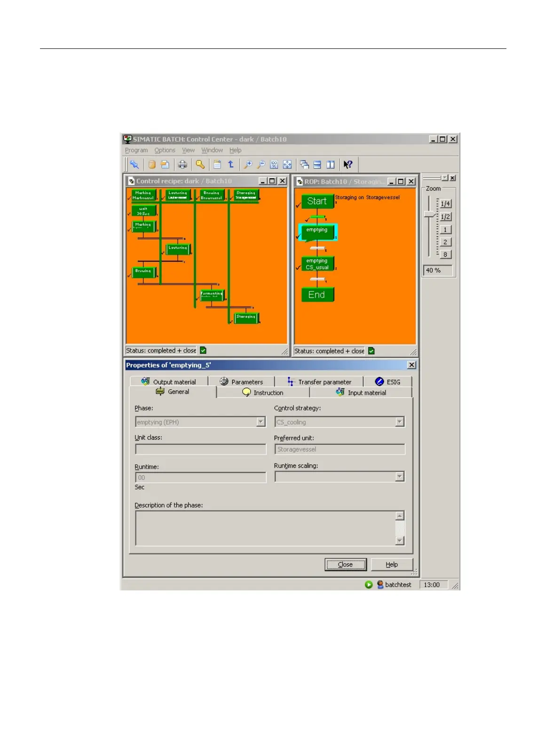The width and height of the screenshot is (560, 746).
Task: Click the Close button in Properties dialog
Action: [x=346, y=565]
